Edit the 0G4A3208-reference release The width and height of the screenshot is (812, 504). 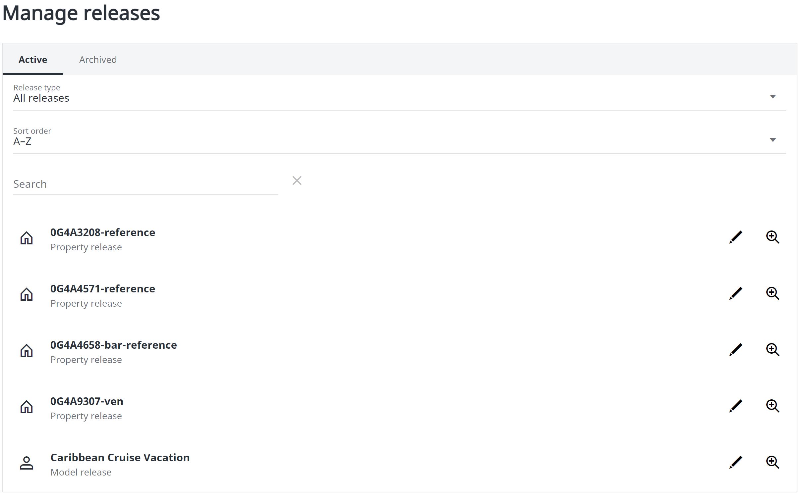(x=735, y=237)
